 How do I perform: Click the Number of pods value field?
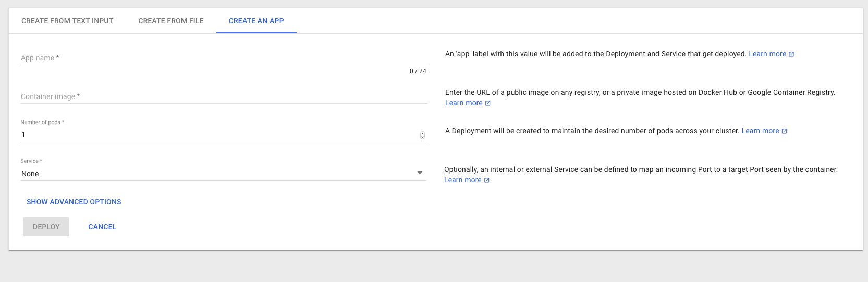click(219, 135)
